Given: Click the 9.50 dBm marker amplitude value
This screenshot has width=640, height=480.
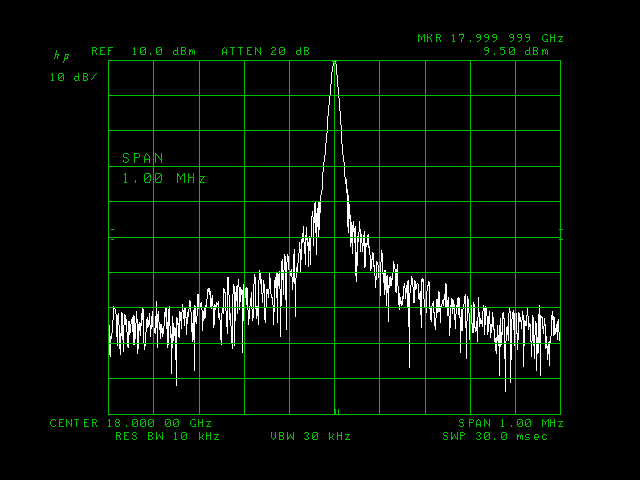Looking at the screenshot, I should tap(516, 51).
